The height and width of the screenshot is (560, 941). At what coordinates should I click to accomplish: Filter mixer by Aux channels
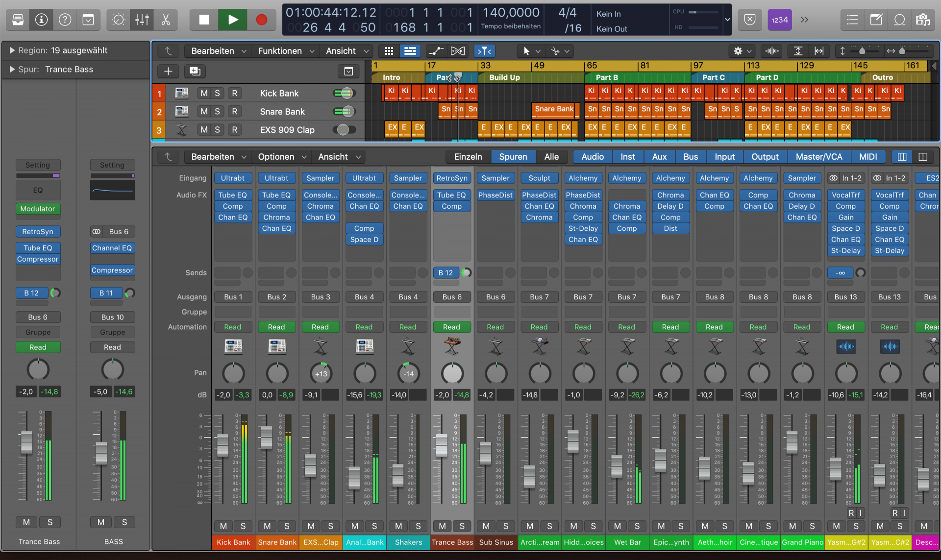point(659,157)
